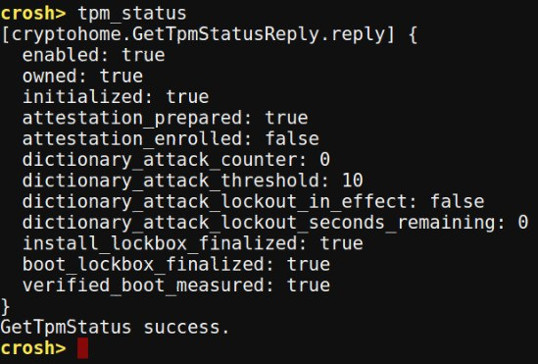
Task: Click the install_lockbox_finalized line
Action: pyautogui.click(x=192, y=243)
